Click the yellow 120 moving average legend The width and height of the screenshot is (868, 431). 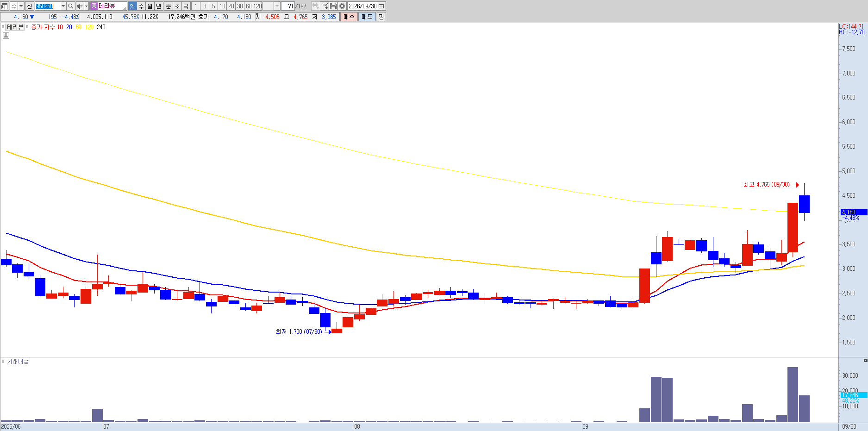click(x=89, y=27)
